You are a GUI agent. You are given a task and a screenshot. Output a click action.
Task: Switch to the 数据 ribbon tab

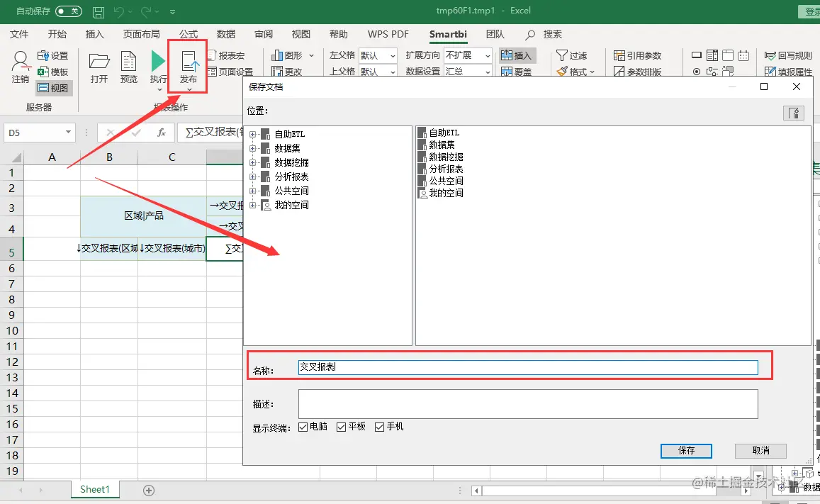tap(225, 33)
